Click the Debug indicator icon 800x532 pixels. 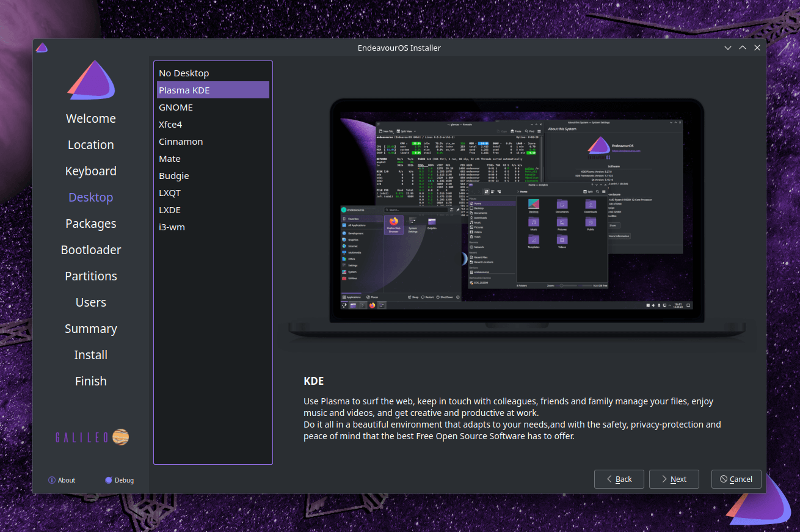pos(107,480)
